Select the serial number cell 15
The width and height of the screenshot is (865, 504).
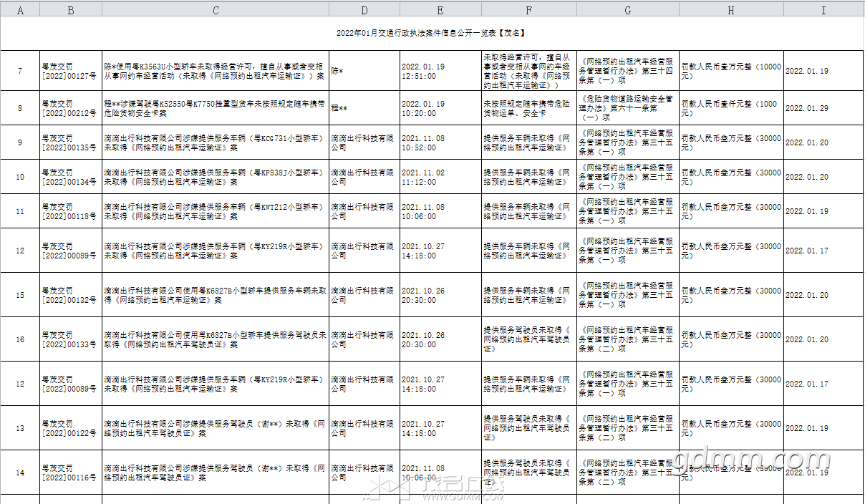coord(20,295)
